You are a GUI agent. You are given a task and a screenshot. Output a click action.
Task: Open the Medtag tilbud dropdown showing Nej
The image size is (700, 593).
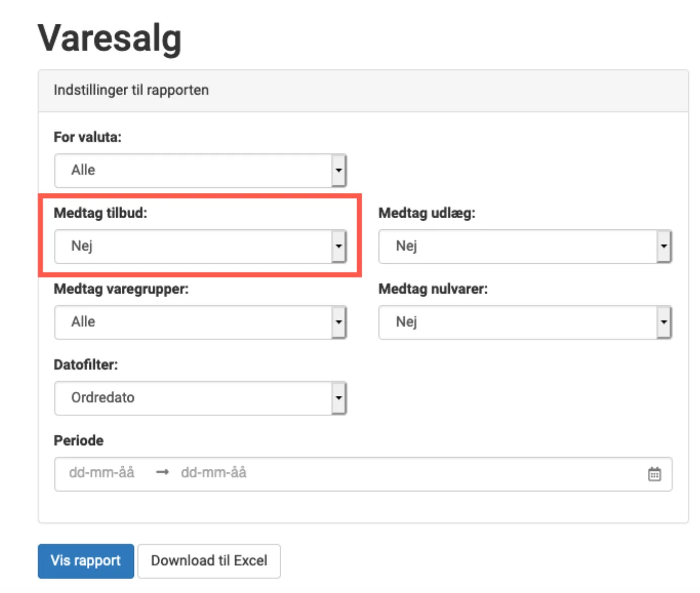coord(199,246)
